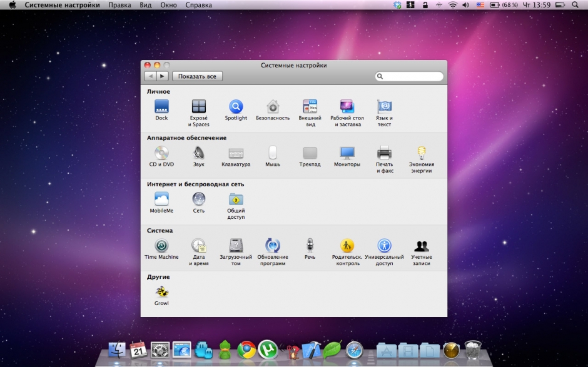Click the padlock menu bar icon
Screen dimensions: 588x367
pyautogui.click(x=425, y=5)
